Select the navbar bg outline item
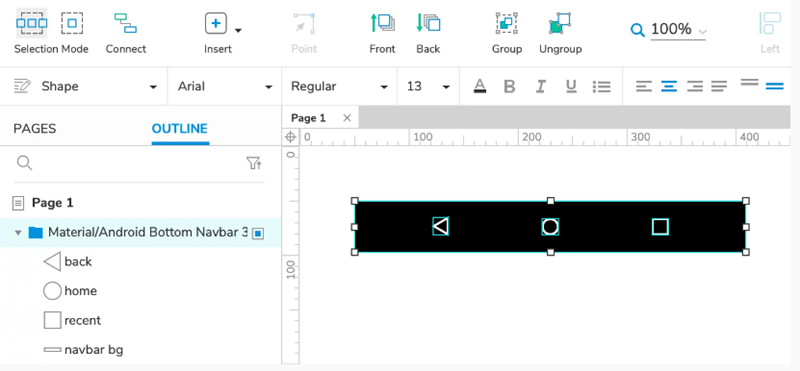The width and height of the screenshot is (800, 371). 93,350
